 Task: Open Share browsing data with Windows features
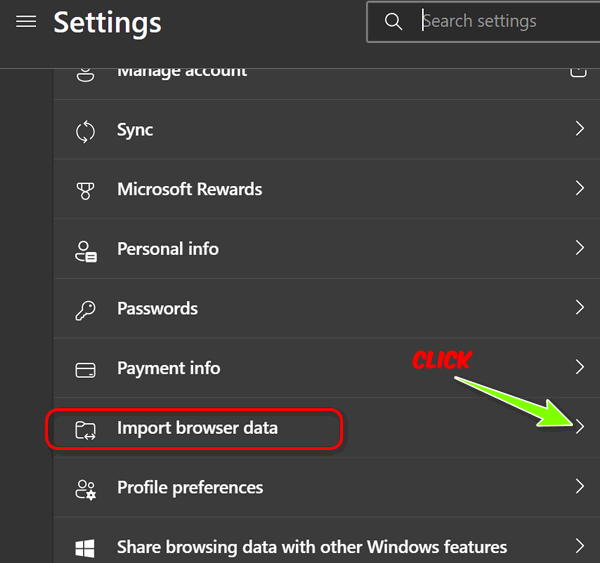pos(312,547)
